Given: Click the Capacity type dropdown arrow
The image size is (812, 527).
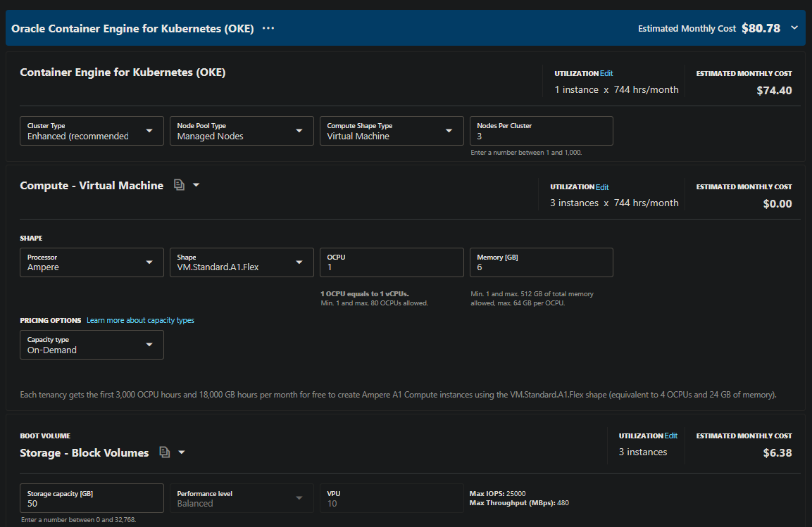Looking at the screenshot, I should tap(149, 345).
